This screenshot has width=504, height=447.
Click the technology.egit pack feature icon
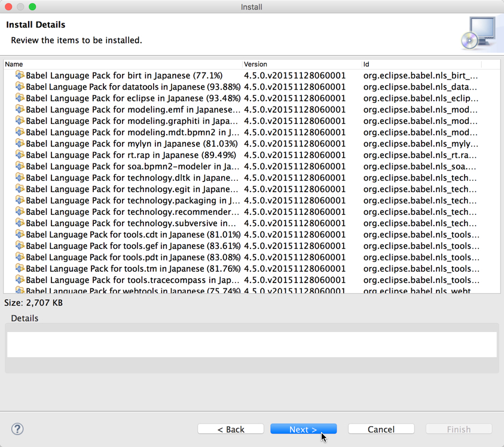click(x=20, y=189)
